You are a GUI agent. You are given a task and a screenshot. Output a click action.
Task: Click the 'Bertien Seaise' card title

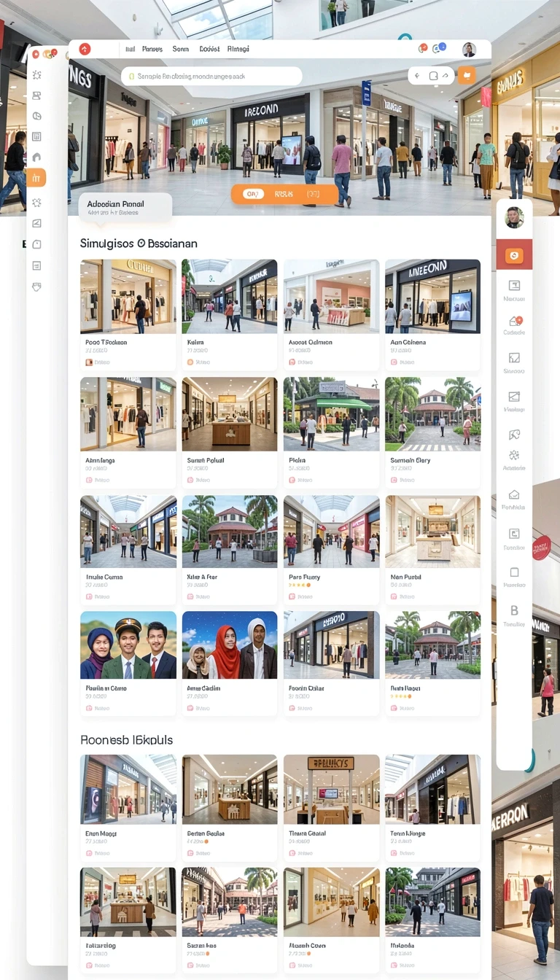pos(206,833)
